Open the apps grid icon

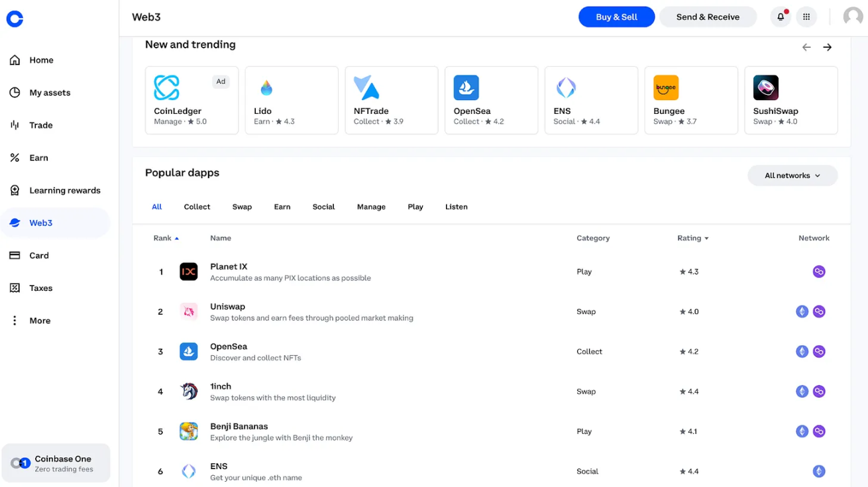[x=806, y=16]
